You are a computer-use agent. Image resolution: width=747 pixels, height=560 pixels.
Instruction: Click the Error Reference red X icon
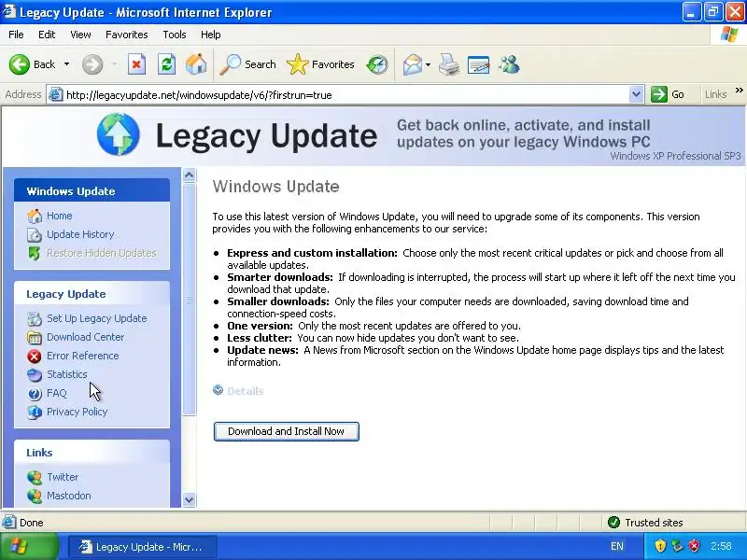pyautogui.click(x=35, y=356)
